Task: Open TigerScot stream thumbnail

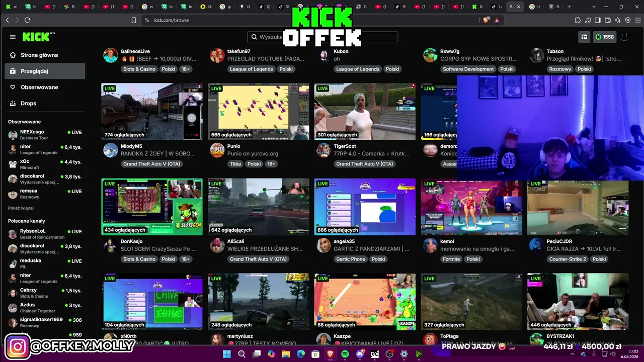Action: click(365, 112)
